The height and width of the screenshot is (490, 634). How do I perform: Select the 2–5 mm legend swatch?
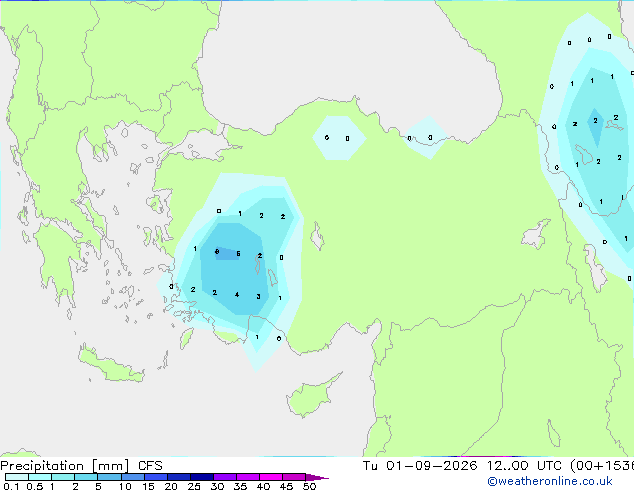86,477
